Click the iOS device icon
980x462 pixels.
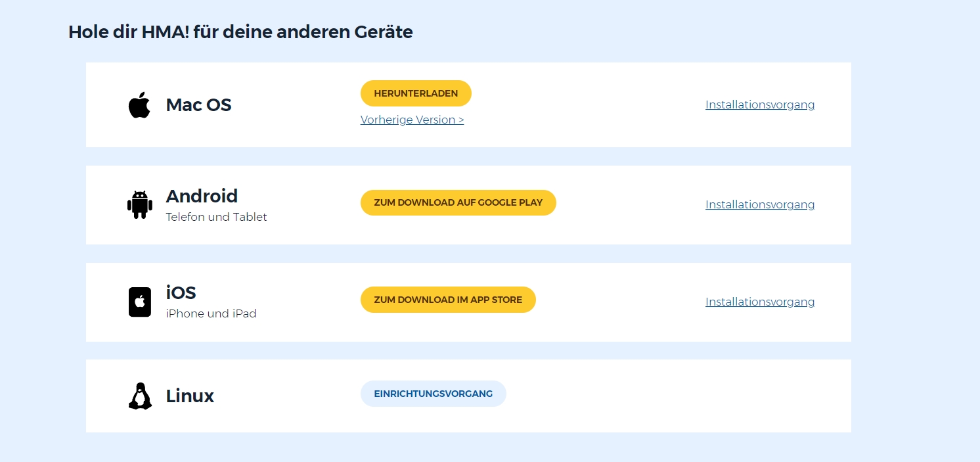[x=139, y=302]
